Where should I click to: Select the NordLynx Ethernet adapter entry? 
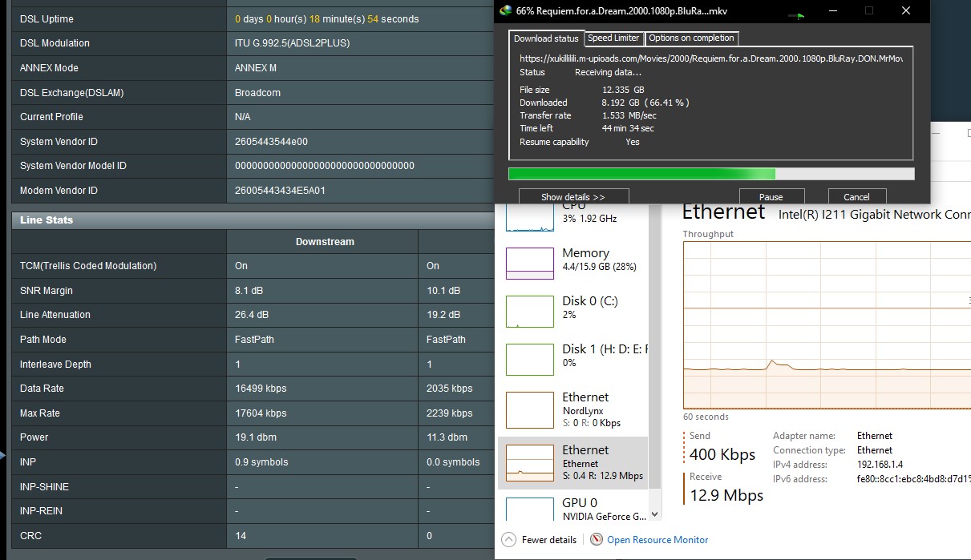[573, 410]
